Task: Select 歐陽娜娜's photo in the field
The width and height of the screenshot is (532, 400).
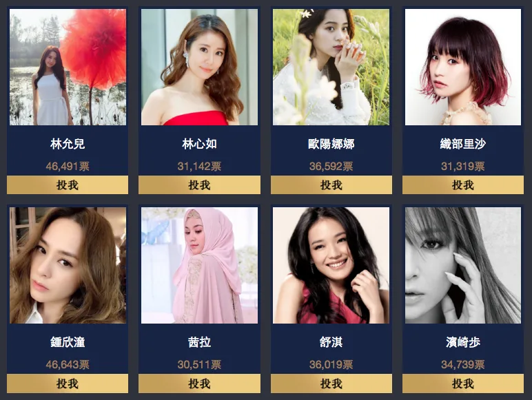Action: pos(331,67)
